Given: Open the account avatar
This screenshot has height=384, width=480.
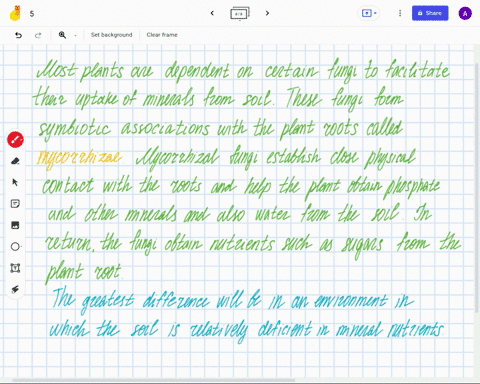Looking at the screenshot, I should [x=465, y=13].
